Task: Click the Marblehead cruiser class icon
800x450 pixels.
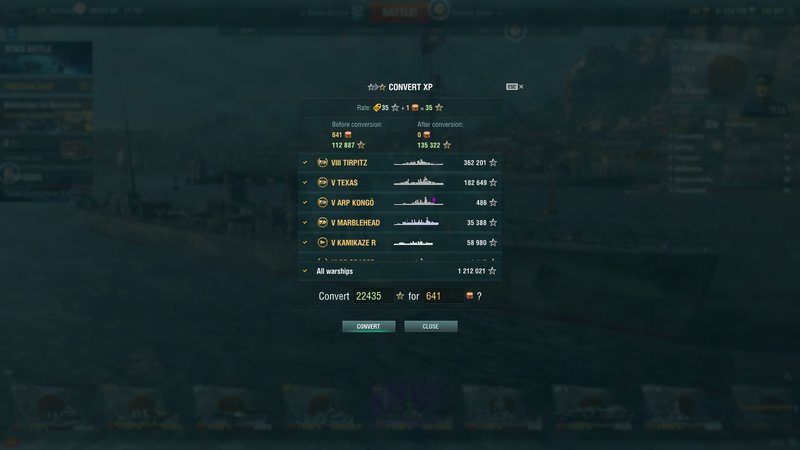Action: click(322, 222)
